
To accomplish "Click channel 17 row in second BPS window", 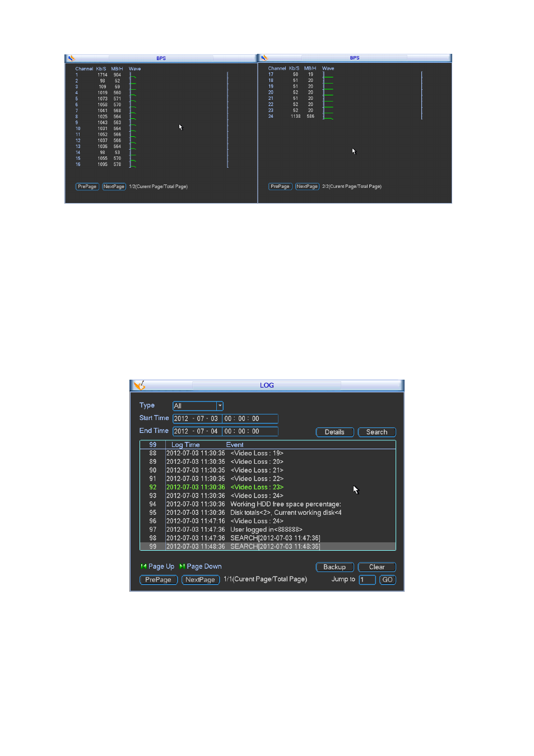I will tap(300, 75).
